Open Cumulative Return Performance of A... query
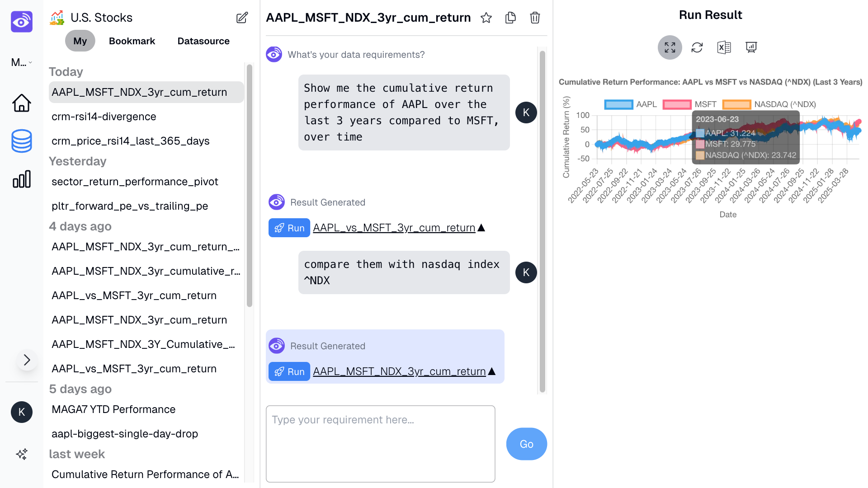The image size is (868, 488). click(x=146, y=474)
